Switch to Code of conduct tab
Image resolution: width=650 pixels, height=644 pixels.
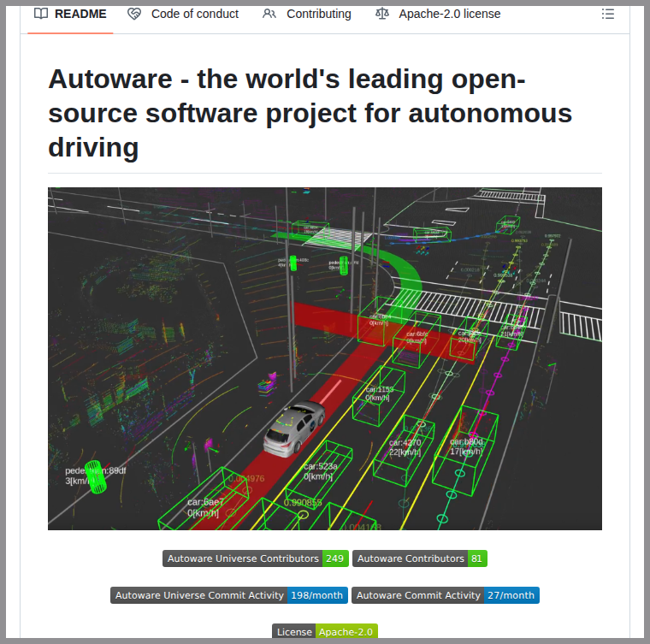tap(183, 14)
